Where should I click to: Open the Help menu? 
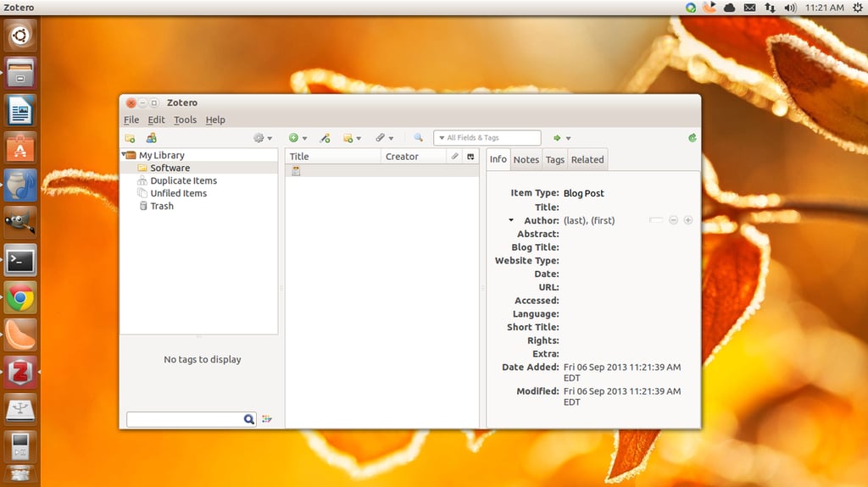(x=215, y=119)
